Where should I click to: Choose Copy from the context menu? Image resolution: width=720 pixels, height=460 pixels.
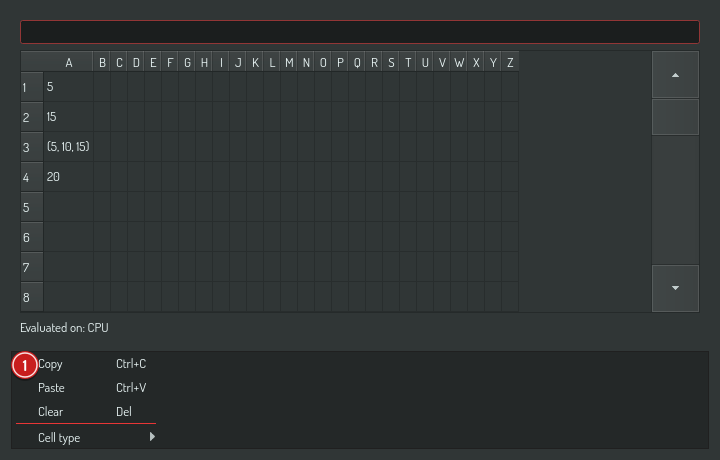pos(85,364)
